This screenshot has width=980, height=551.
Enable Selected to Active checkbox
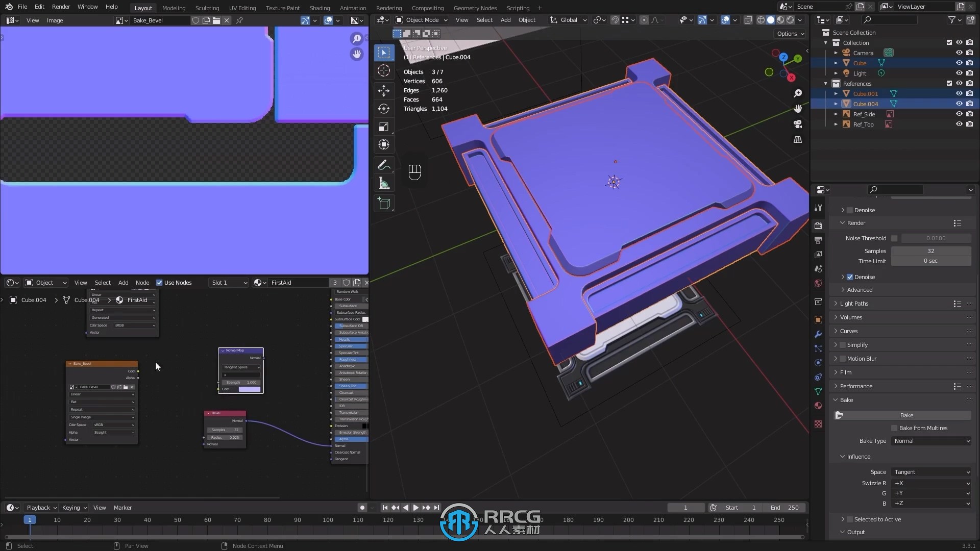click(x=850, y=519)
